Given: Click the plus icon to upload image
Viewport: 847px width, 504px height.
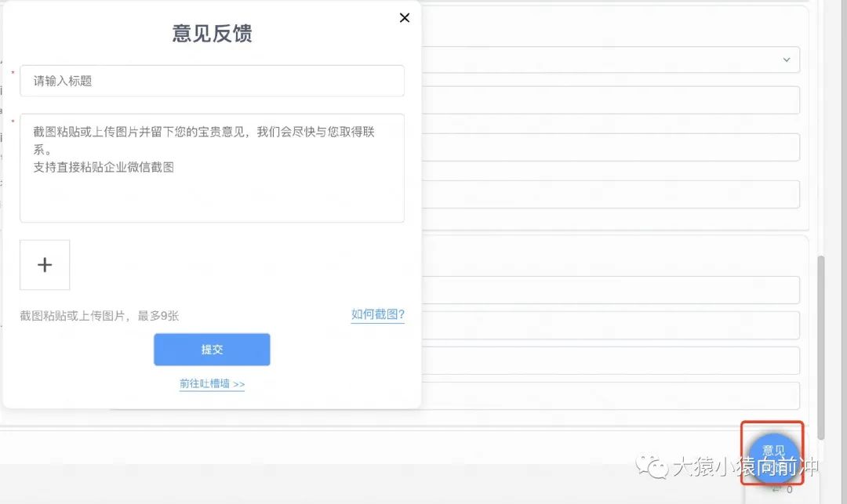Looking at the screenshot, I should pyautogui.click(x=45, y=265).
